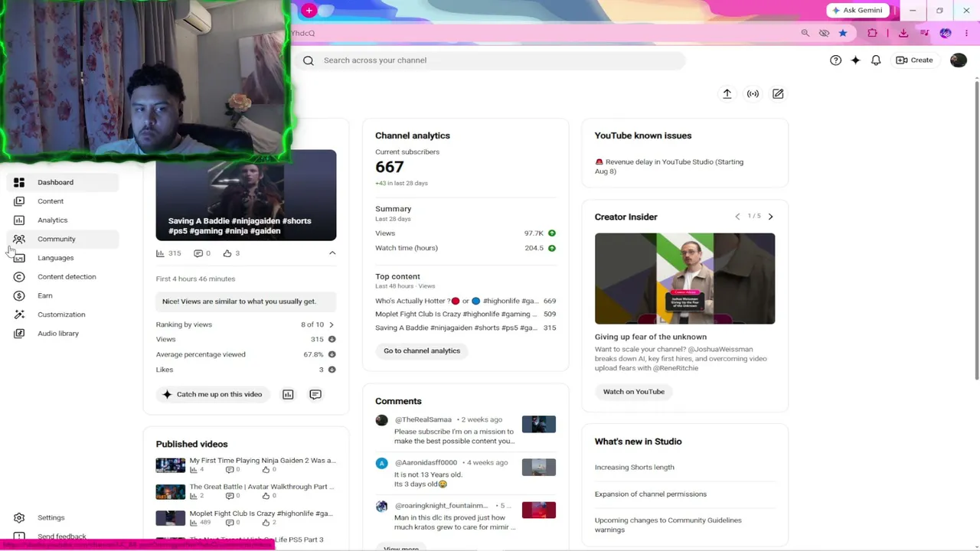Click The Great Battle video thumbnail
Screen dimensions: 980x551
[x=171, y=491]
